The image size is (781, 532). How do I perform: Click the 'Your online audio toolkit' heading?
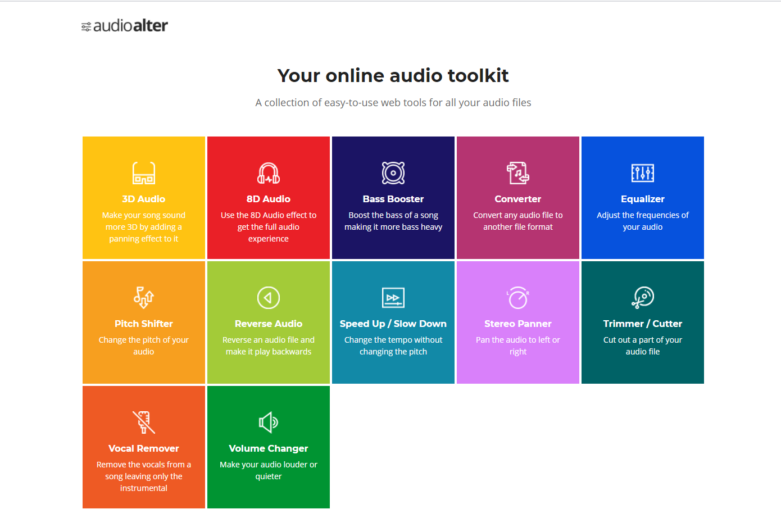pos(392,75)
